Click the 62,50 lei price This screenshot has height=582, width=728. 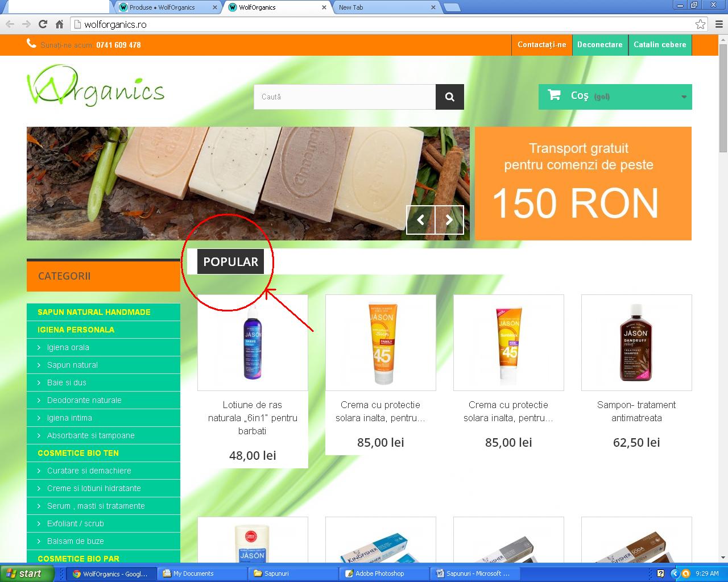tap(636, 442)
